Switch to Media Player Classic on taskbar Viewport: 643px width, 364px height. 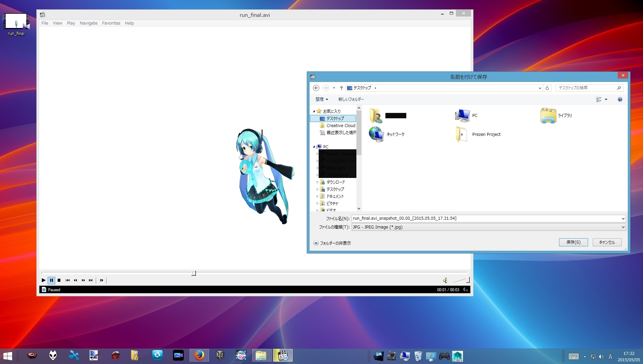[x=283, y=356]
